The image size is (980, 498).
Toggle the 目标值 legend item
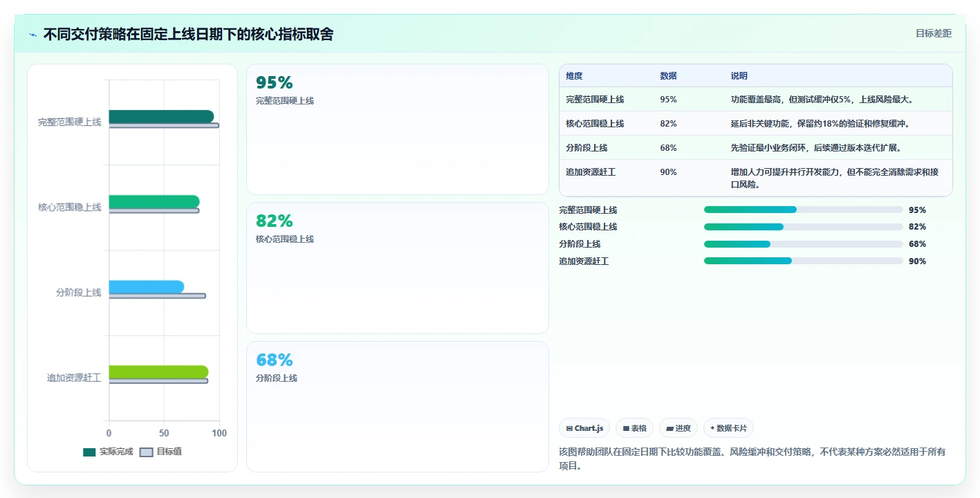tap(161, 452)
